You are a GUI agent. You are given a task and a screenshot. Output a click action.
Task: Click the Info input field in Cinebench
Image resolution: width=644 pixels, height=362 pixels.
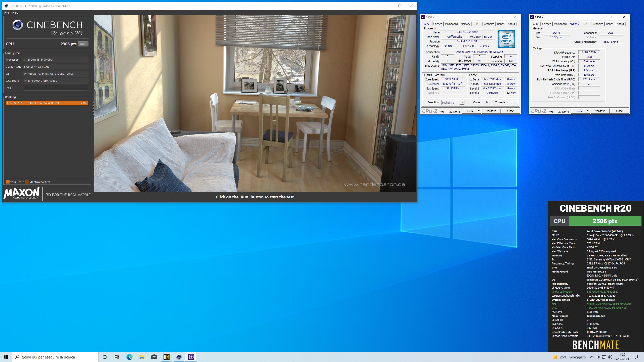point(55,88)
